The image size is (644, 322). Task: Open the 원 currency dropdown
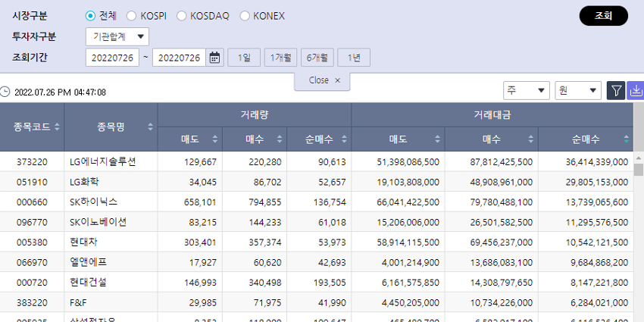click(578, 91)
